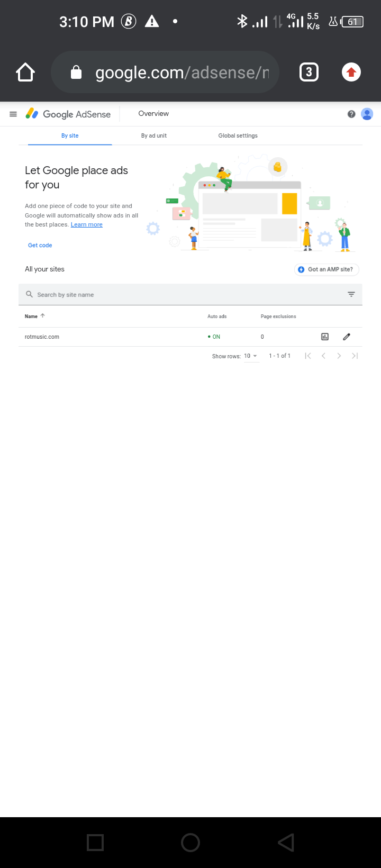This screenshot has height=868, width=381.
Task: Open the tab switcher showing 3 tabs
Action: pos(309,72)
